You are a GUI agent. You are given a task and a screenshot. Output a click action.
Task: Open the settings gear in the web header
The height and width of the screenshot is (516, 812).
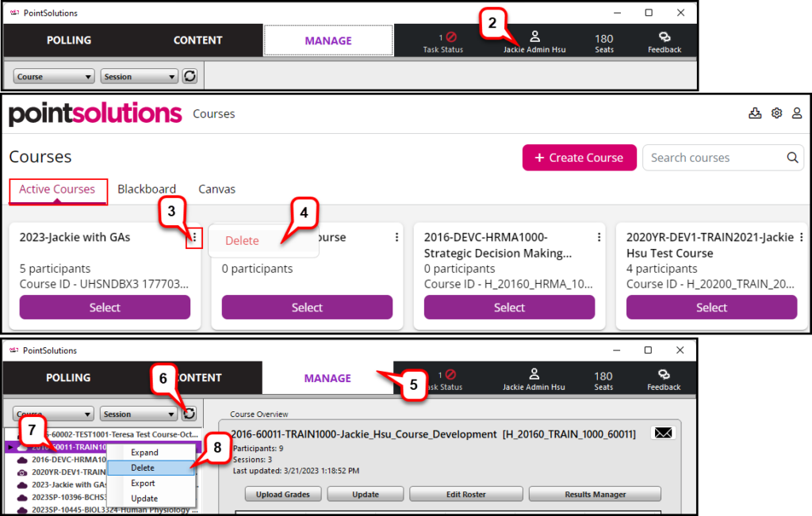point(776,113)
